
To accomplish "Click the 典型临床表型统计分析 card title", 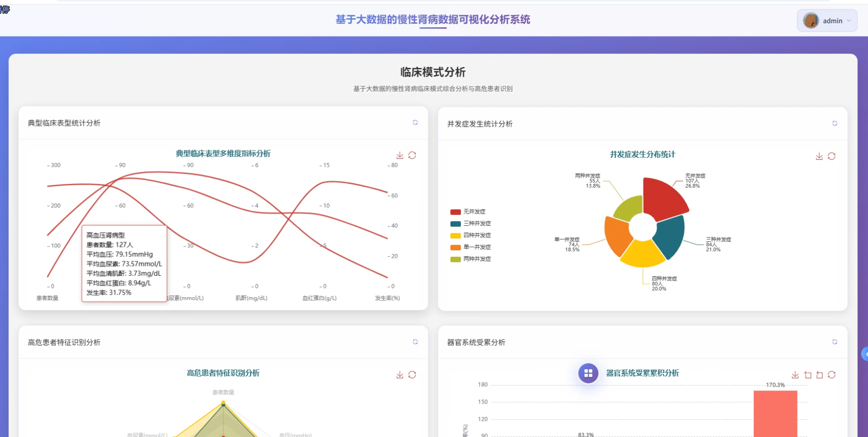I will [x=64, y=123].
